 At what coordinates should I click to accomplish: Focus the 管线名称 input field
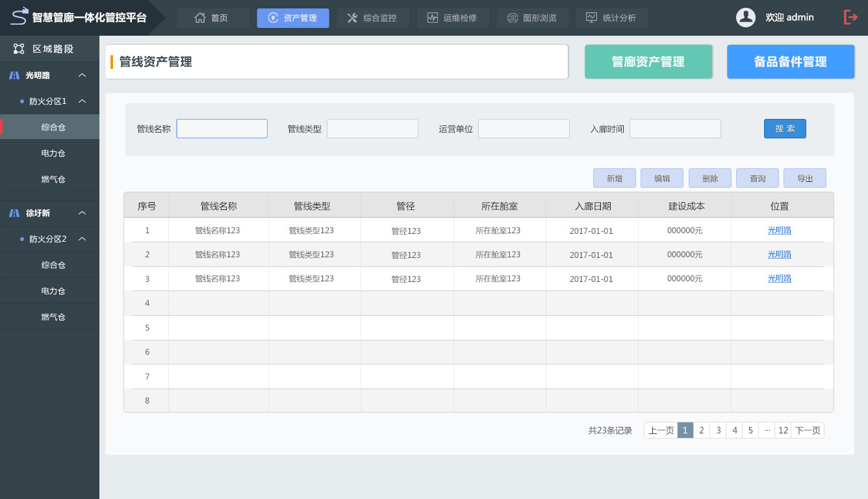(222, 129)
